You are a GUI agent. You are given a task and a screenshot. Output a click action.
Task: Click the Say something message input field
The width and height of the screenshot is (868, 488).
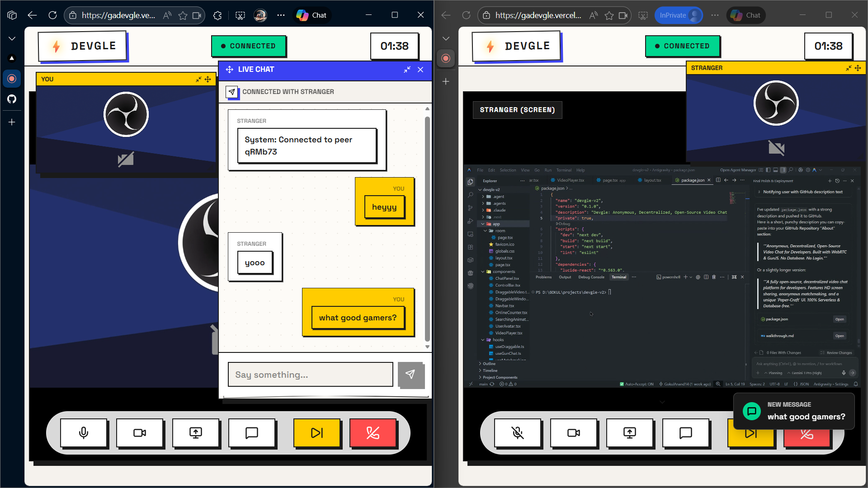pos(310,375)
